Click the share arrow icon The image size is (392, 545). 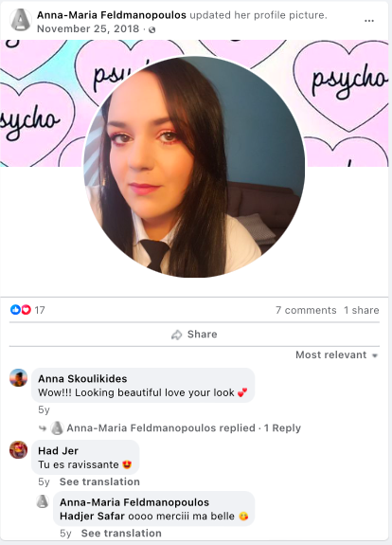(x=176, y=335)
